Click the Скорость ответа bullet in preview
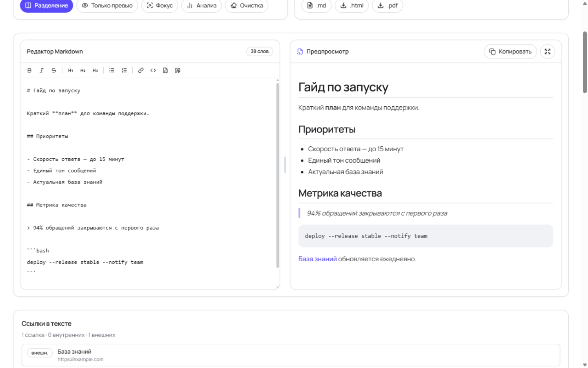Screen dimensions: 588x368 (356, 149)
